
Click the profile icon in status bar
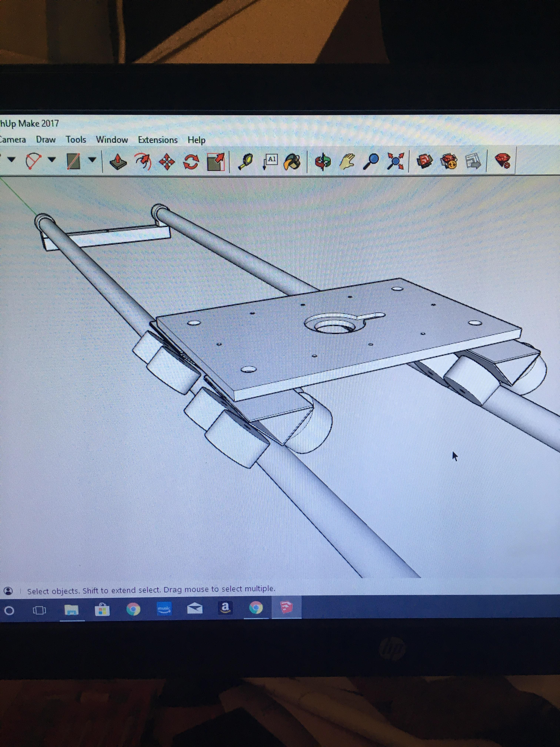[x=8, y=591]
